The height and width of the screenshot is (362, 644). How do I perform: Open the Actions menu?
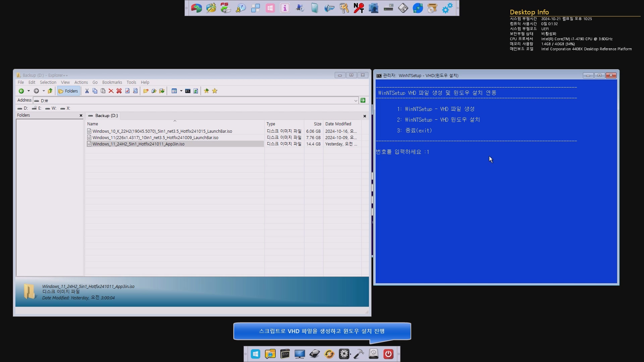[x=81, y=82]
